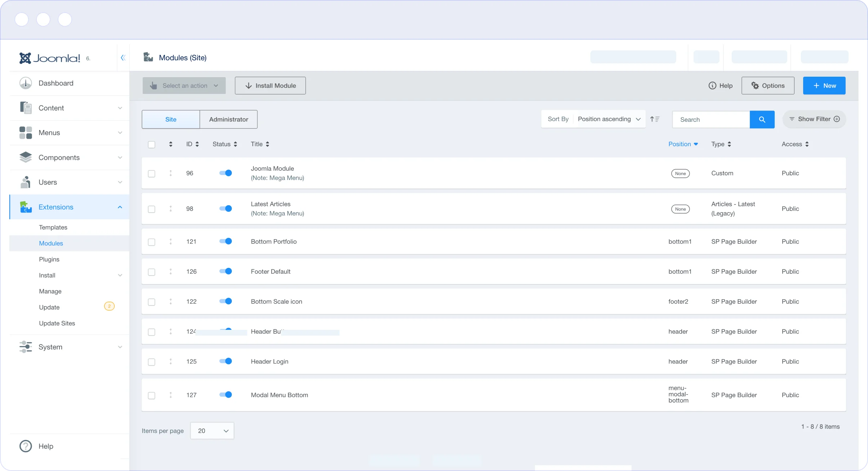This screenshot has height=471, width=868.
Task: Open the Items per page dropdown
Action: (x=212, y=431)
